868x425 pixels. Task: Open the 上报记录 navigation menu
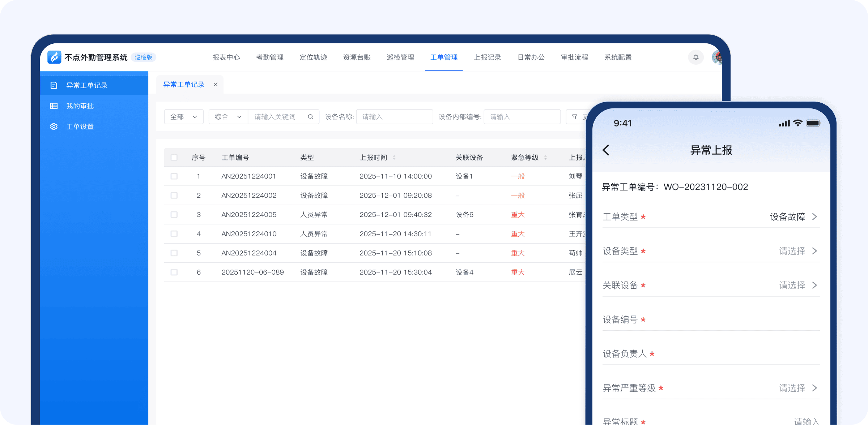pyautogui.click(x=487, y=57)
